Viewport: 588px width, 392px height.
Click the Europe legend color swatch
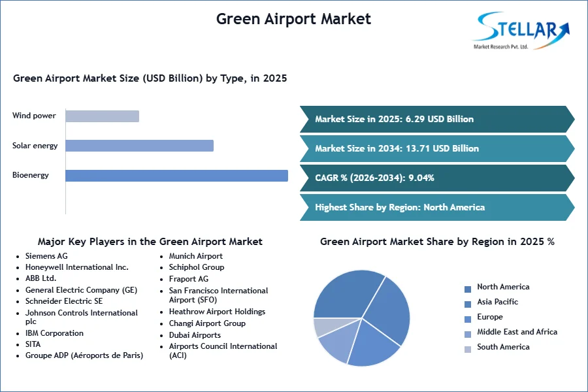(x=468, y=319)
